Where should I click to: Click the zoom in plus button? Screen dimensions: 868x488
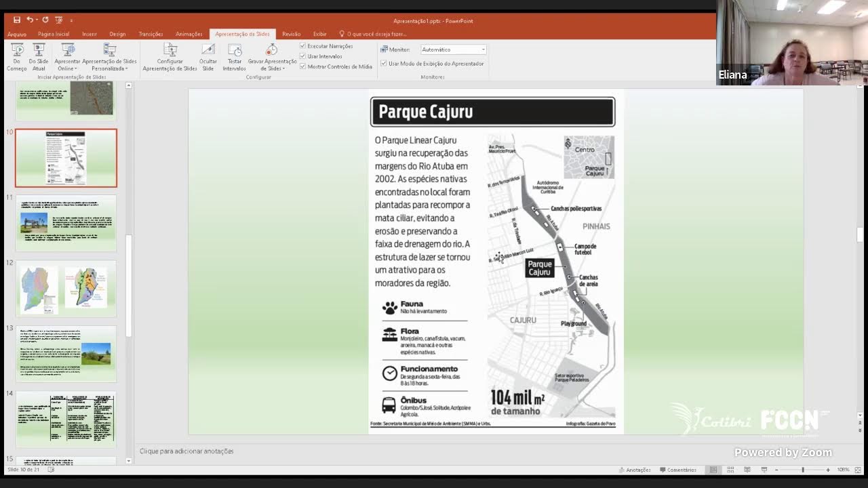pos(828,470)
